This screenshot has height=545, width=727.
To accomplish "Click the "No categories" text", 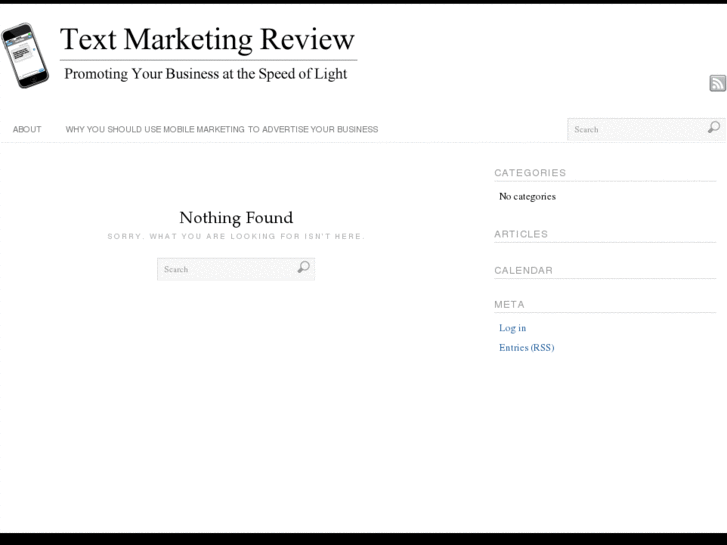I will point(527,196).
